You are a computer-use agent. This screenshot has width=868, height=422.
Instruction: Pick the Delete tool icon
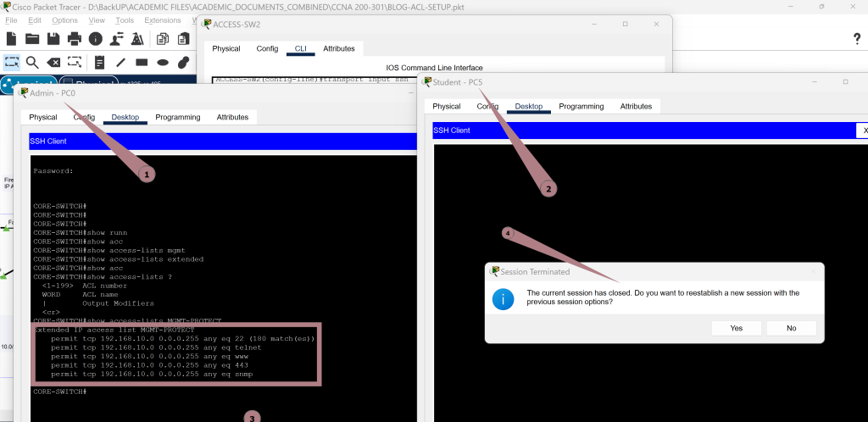coord(53,62)
